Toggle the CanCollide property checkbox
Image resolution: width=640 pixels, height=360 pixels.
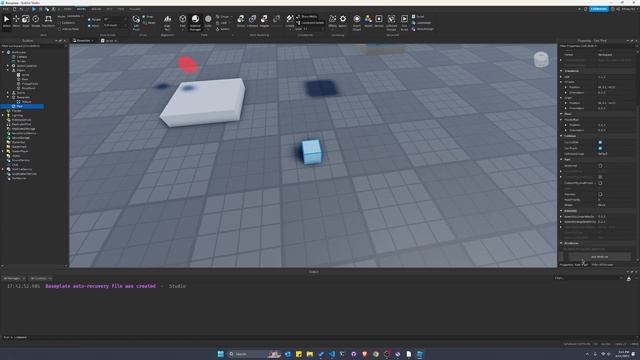coord(600,142)
